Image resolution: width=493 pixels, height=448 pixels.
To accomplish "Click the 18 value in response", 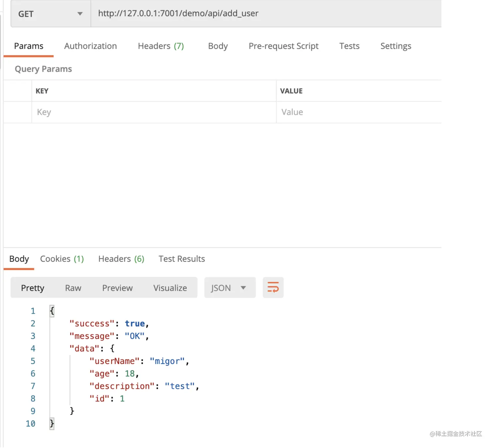I will point(130,374).
